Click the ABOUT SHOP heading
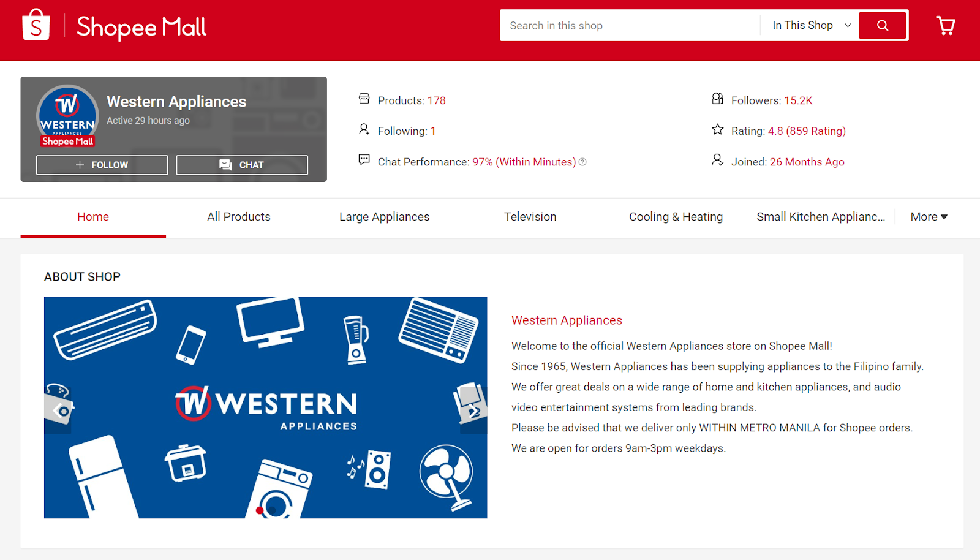The height and width of the screenshot is (560, 980). 82,277
